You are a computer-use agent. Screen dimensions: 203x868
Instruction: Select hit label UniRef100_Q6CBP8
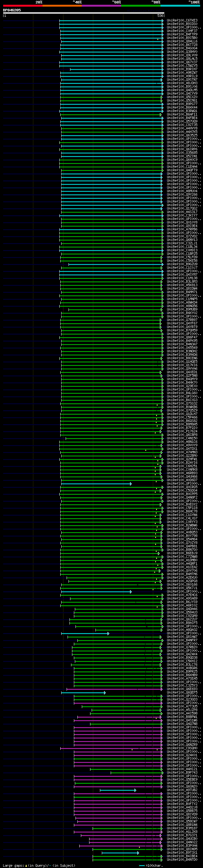tap(182, 435)
